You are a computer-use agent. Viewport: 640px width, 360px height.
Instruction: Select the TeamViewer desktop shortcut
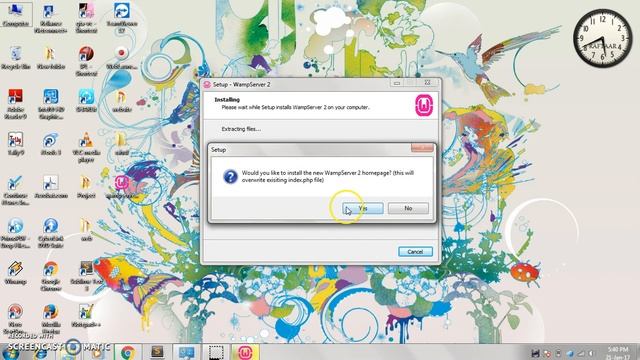[x=122, y=18]
